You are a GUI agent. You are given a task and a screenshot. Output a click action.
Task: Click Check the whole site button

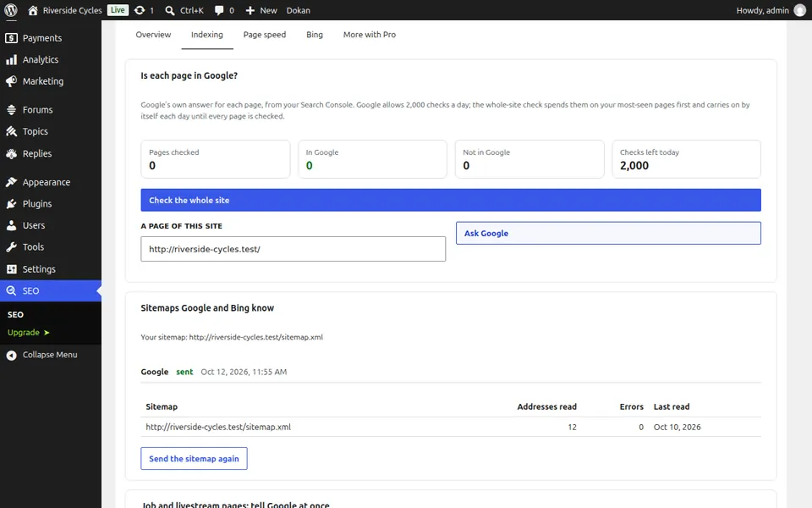pos(451,200)
